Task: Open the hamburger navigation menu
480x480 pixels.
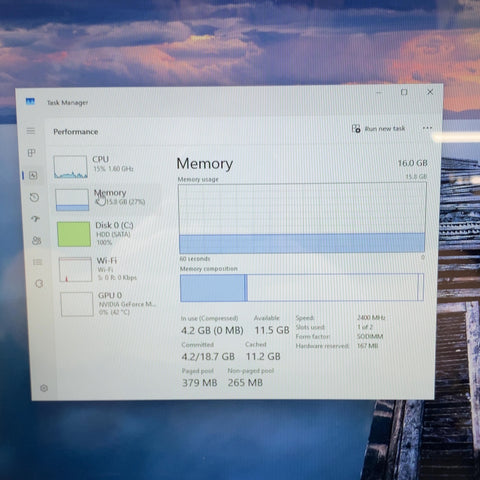Action: point(31,131)
